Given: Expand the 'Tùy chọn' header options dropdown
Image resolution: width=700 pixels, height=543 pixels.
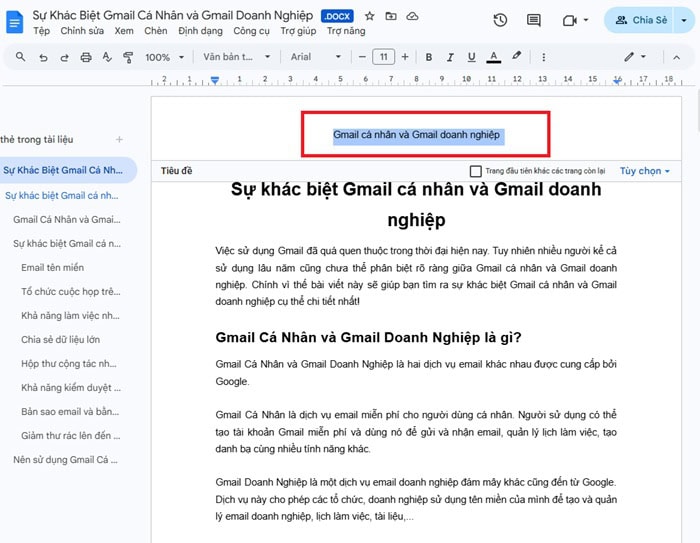Looking at the screenshot, I should [644, 171].
